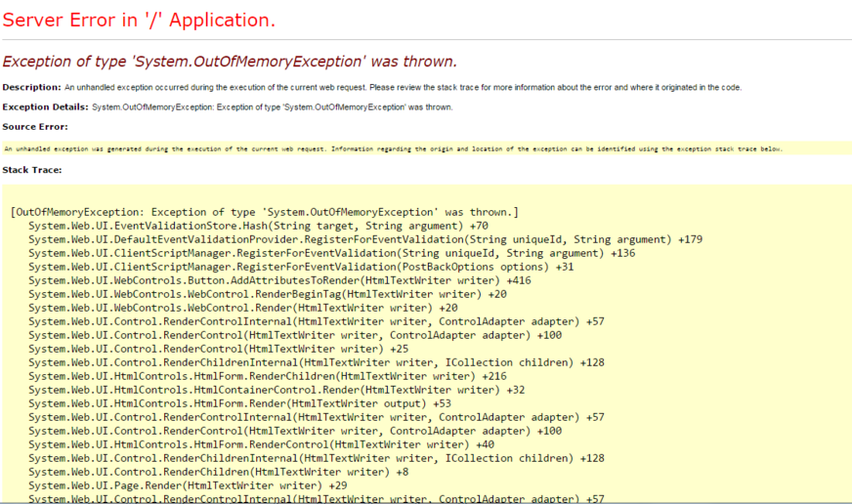852x504 pixels.
Task: Click the bracketed [OutOfMemoryException] stack trace line
Action: pyautogui.click(x=264, y=212)
